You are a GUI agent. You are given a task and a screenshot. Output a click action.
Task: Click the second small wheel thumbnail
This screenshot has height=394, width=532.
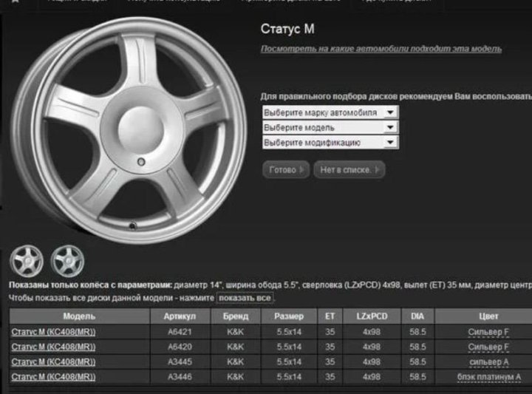(67, 260)
